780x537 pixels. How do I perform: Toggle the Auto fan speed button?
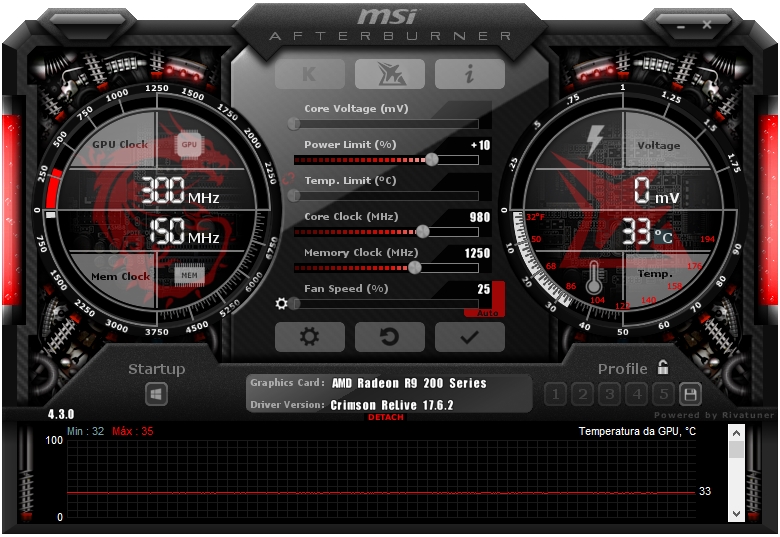[487, 313]
